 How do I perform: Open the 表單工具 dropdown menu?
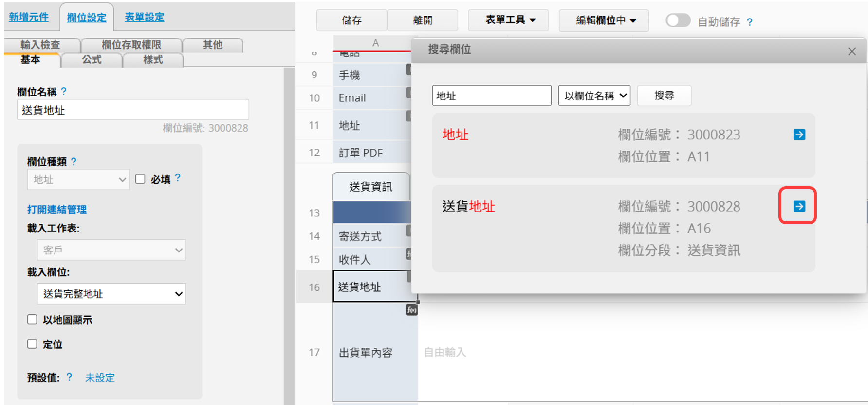[x=509, y=20]
